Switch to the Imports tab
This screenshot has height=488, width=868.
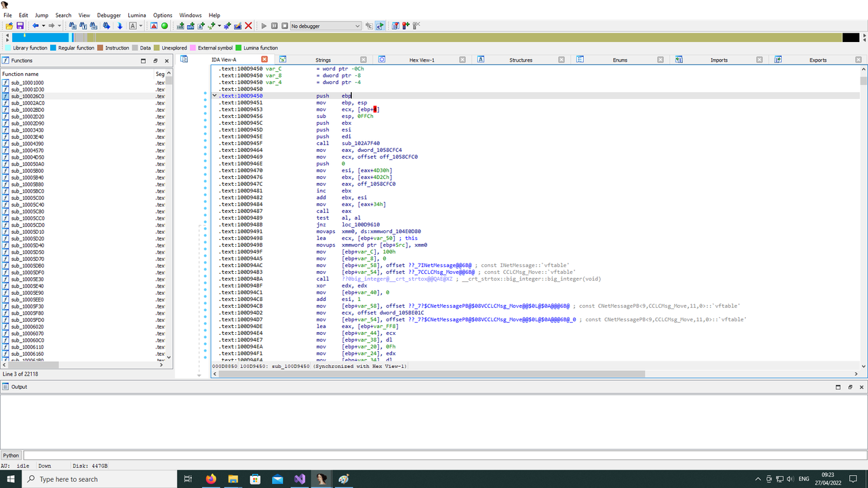click(x=719, y=59)
